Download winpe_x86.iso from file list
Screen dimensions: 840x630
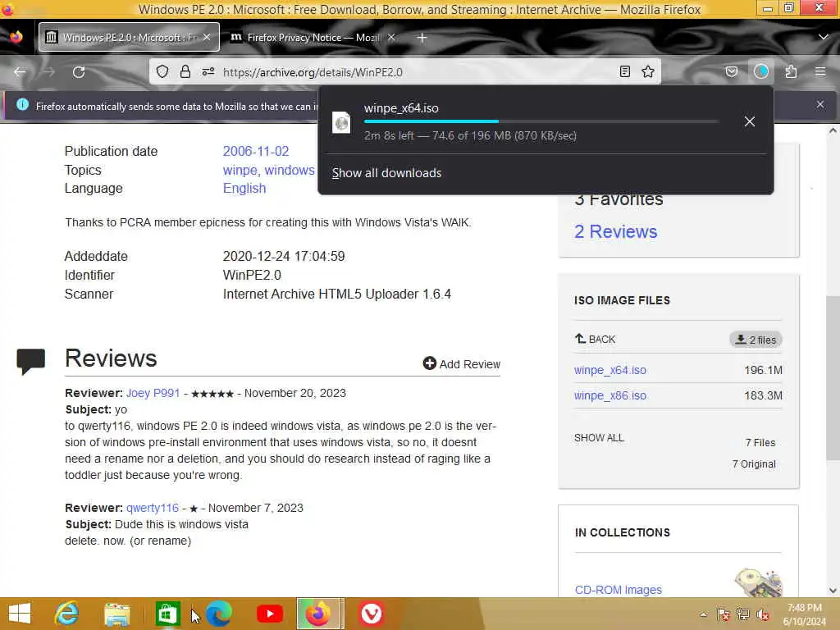point(610,395)
